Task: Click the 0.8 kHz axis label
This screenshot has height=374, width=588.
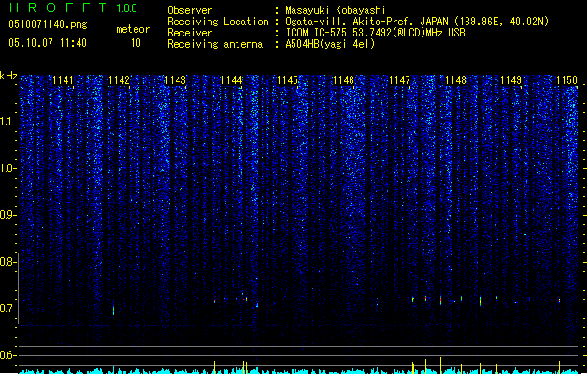Action: 7,262
